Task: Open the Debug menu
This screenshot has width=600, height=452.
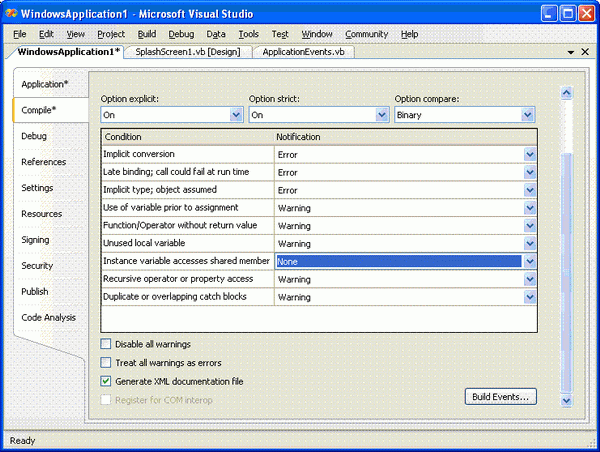Action: 181,34
